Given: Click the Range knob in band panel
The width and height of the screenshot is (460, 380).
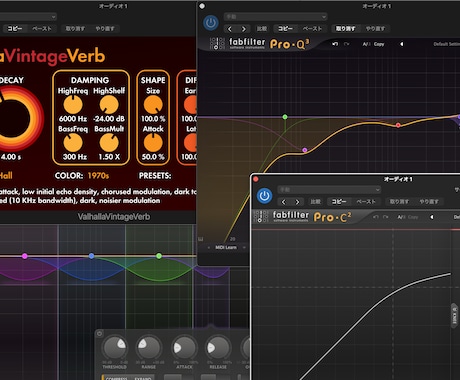Looking at the screenshot, I should 149,348.
